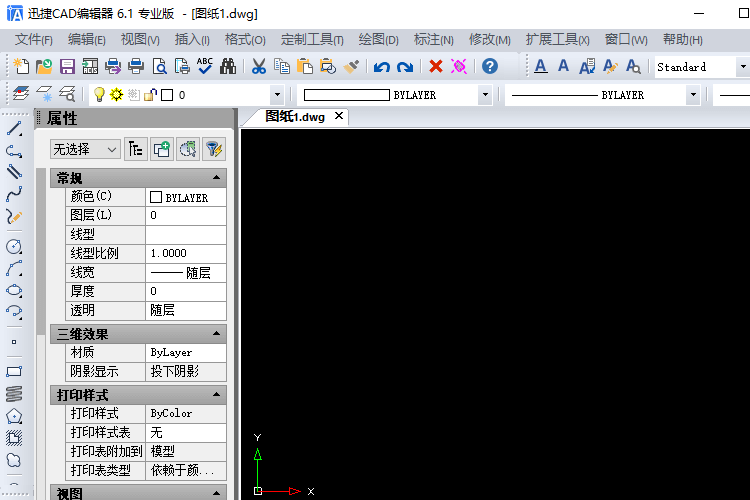Open the Standard text style dropdown
The height and width of the screenshot is (500, 750).
743,67
